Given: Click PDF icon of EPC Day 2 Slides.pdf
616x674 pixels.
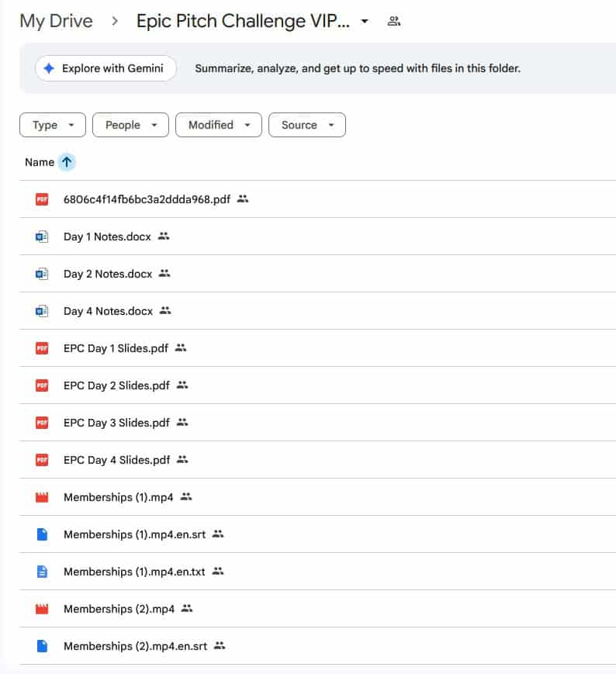Looking at the screenshot, I should (42, 385).
